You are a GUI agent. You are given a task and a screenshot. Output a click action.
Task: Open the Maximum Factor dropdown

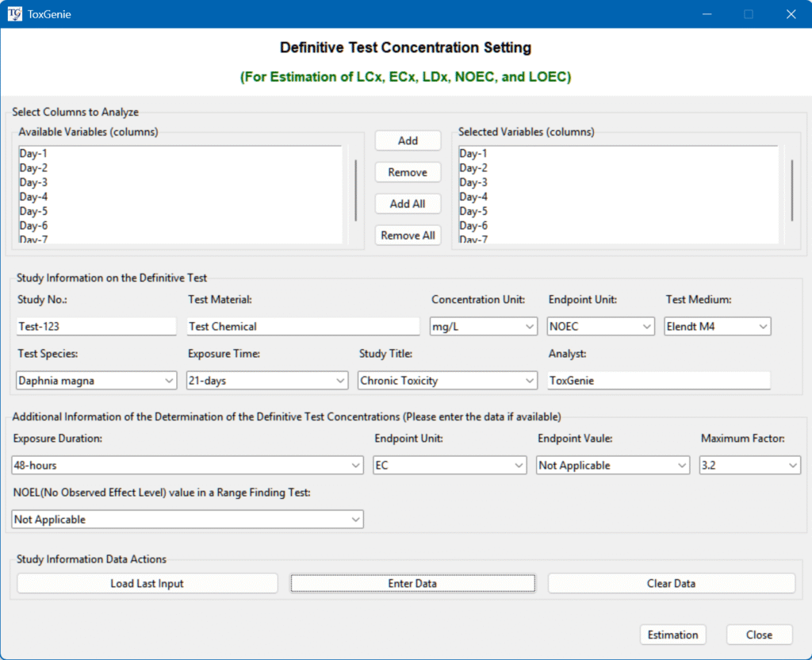[x=749, y=466]
